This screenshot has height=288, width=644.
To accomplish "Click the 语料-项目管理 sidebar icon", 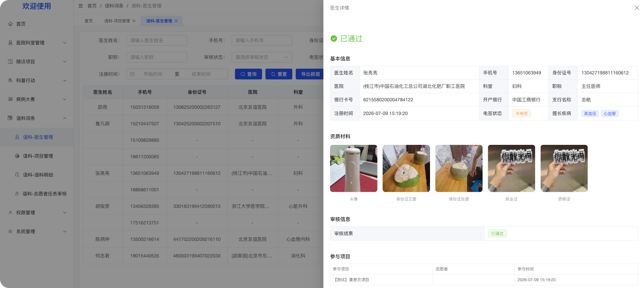I will click(x=17, y=156).
